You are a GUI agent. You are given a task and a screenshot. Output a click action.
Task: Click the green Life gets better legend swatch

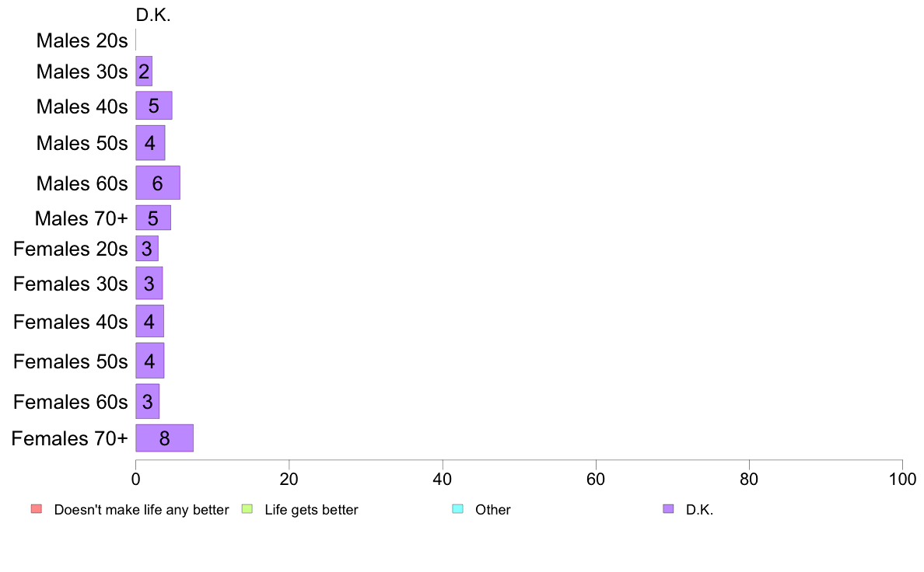[247, 509]
